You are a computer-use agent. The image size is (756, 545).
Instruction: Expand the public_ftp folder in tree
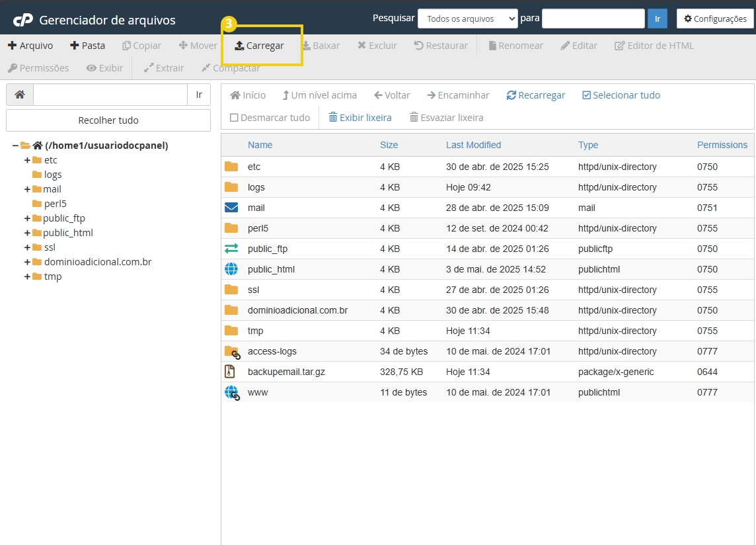pos(28,218)
